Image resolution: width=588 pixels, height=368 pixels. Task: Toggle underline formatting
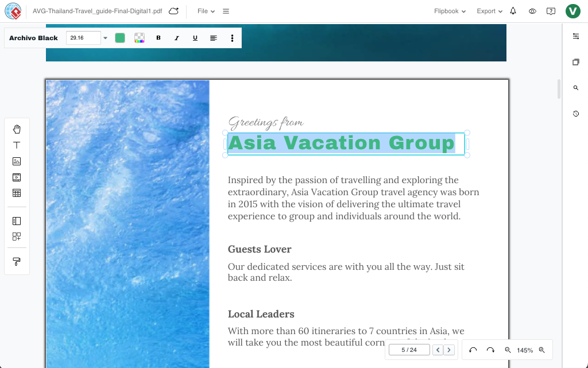[x=195, y=38]
